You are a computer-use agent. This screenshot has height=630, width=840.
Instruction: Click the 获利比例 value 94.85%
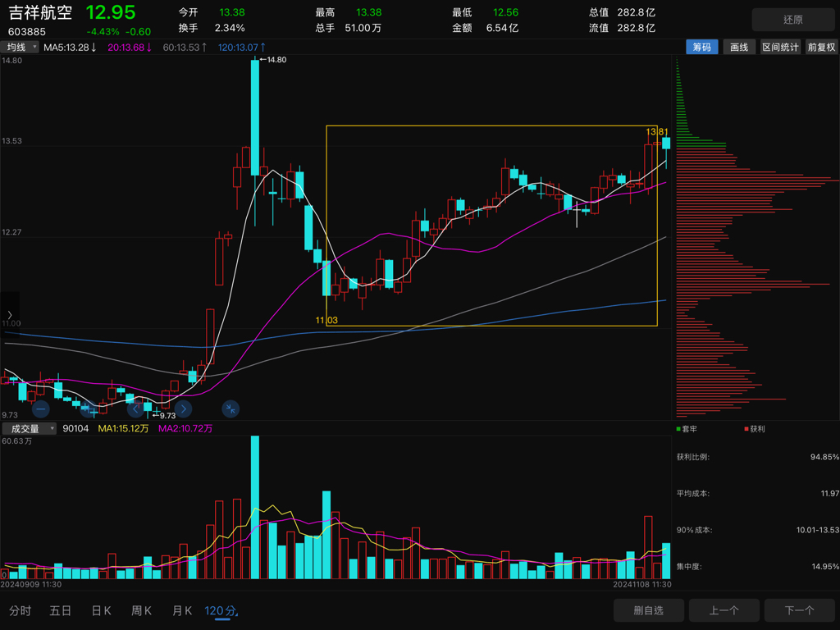[824, 457]
